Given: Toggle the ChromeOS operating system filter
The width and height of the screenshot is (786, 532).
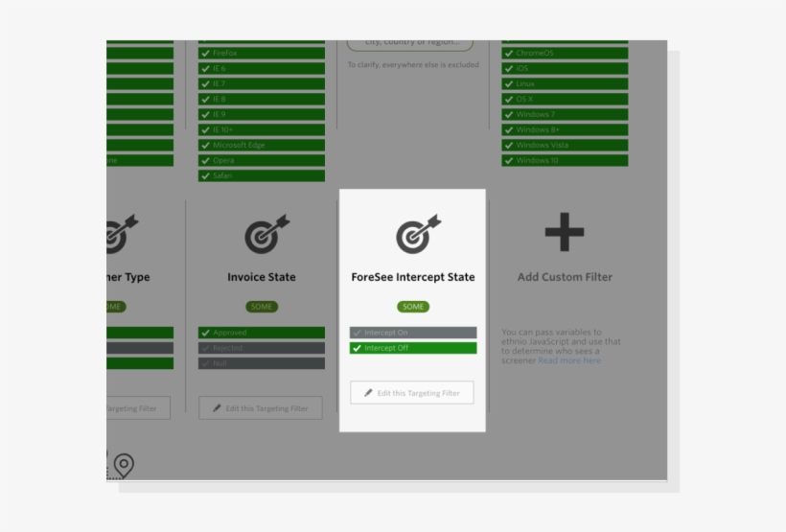Looking at the screenshot, I should (565, 53).
